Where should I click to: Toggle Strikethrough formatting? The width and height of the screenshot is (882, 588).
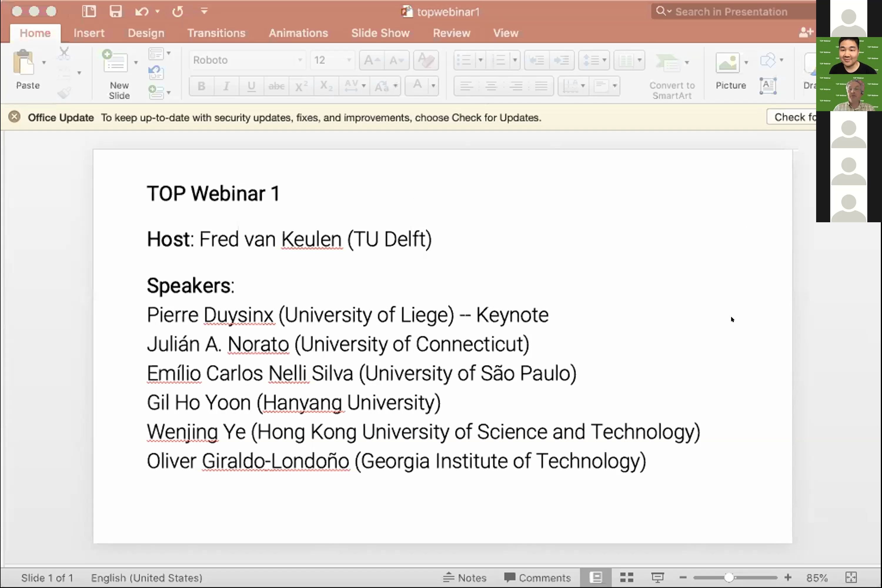pos(276,86)
